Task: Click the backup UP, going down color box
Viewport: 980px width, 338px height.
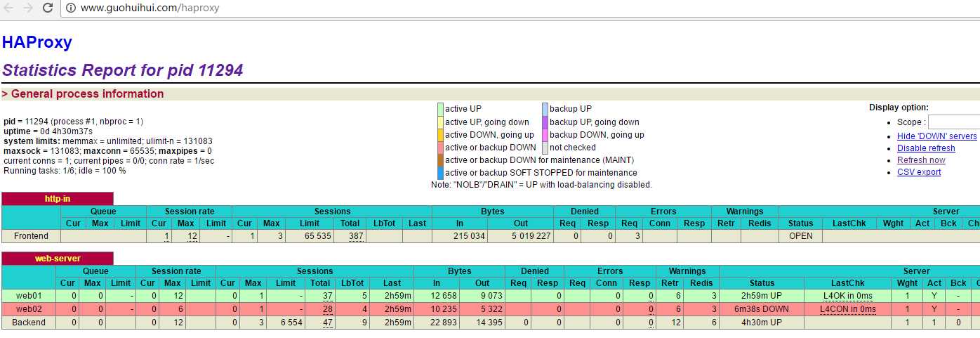Action: pyautogui.click(x=545, y=122)
